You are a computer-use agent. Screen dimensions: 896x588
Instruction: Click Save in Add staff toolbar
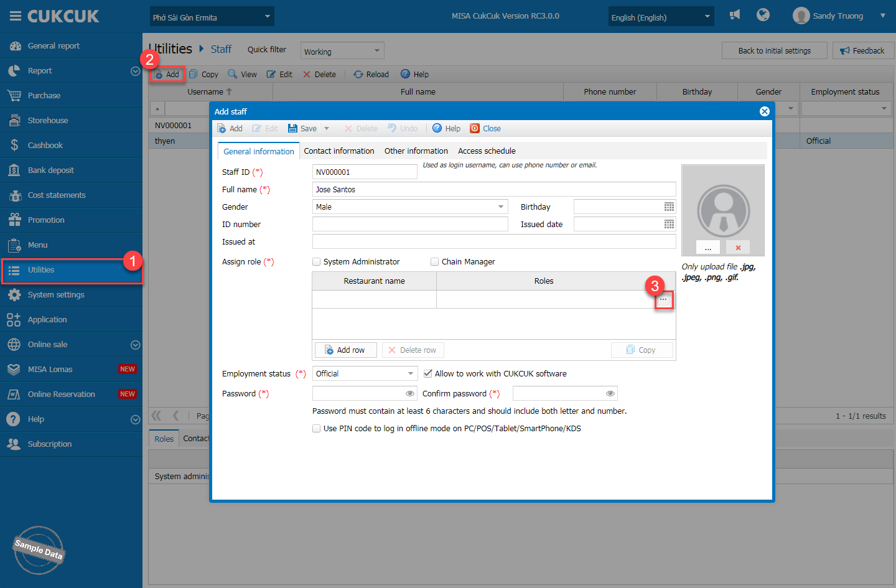(302, 129)
